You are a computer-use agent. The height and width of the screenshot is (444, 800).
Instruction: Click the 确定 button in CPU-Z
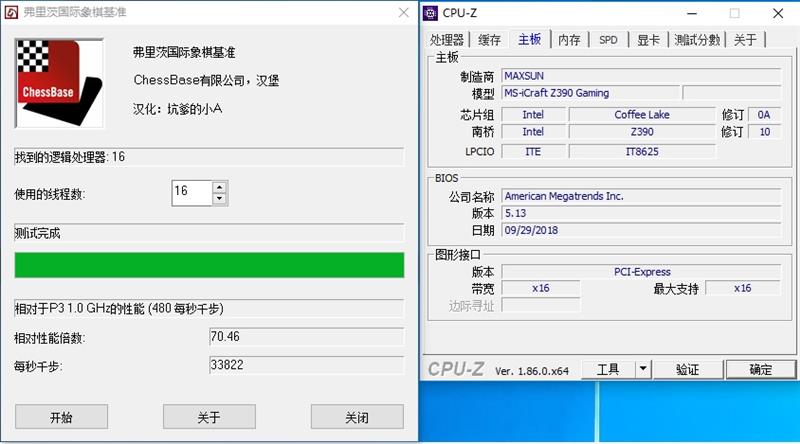pyautogui.click(x=761, y=369)
